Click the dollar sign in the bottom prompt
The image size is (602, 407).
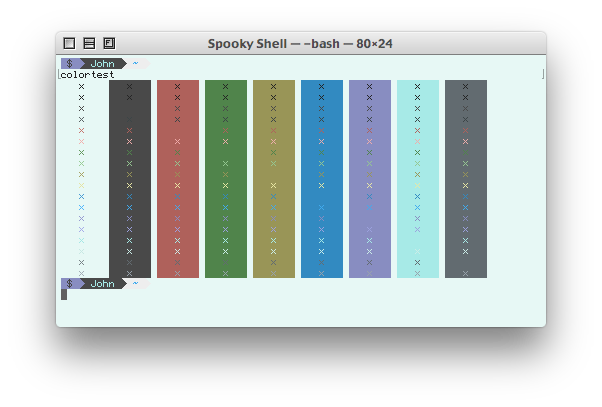pos(69,283)
